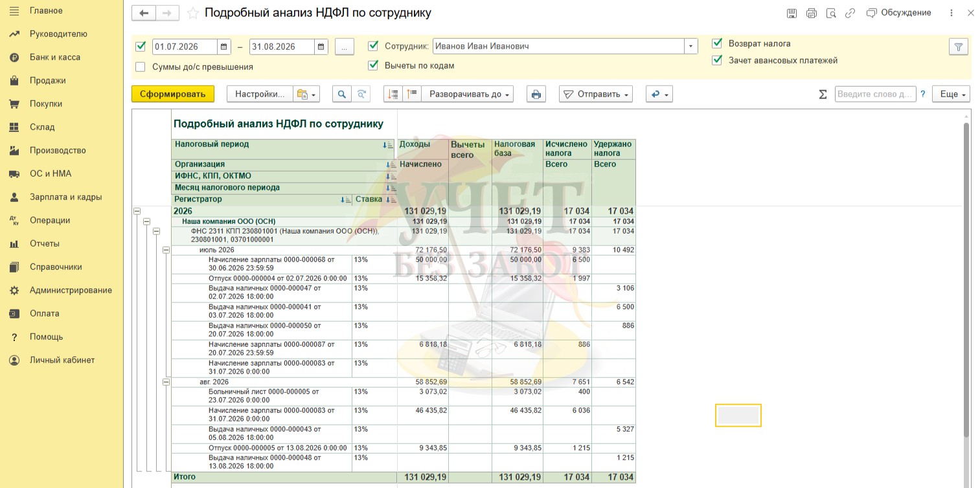This screenshot has height=488, width=980.
Task: Uncheck the period checkbox before the start date
Action: pos(141,47)
